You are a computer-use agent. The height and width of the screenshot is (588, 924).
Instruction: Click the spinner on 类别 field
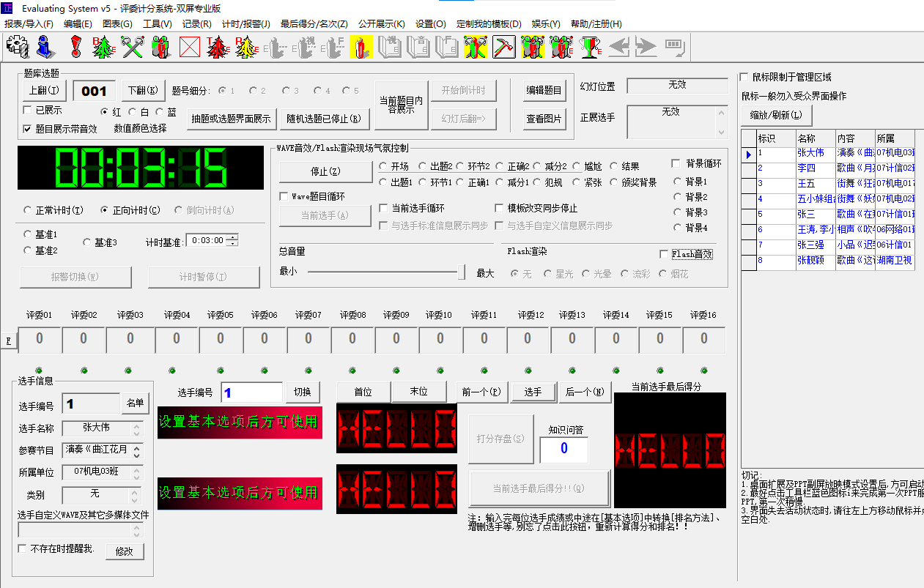click(136, 496)
